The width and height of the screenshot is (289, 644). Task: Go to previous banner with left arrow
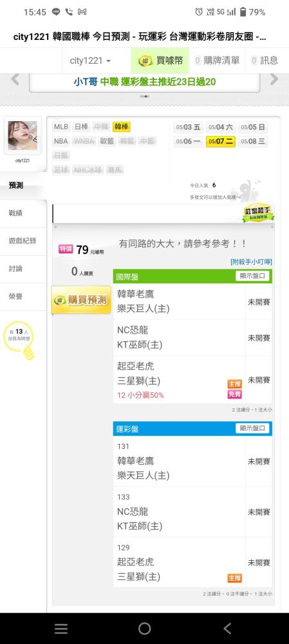[15, 79]
